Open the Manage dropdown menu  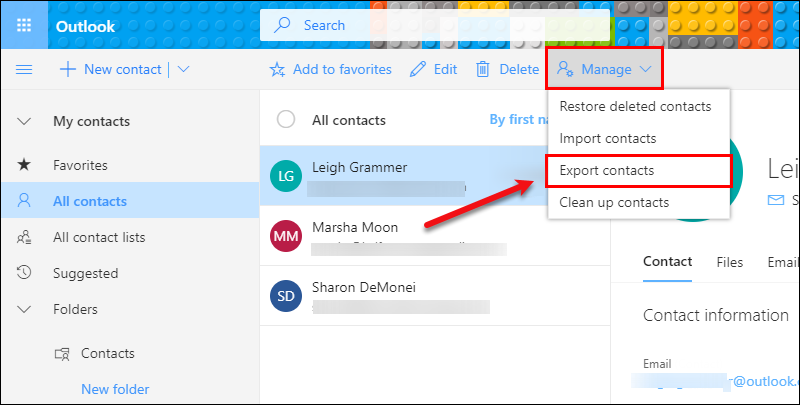[x=604, y=69]
